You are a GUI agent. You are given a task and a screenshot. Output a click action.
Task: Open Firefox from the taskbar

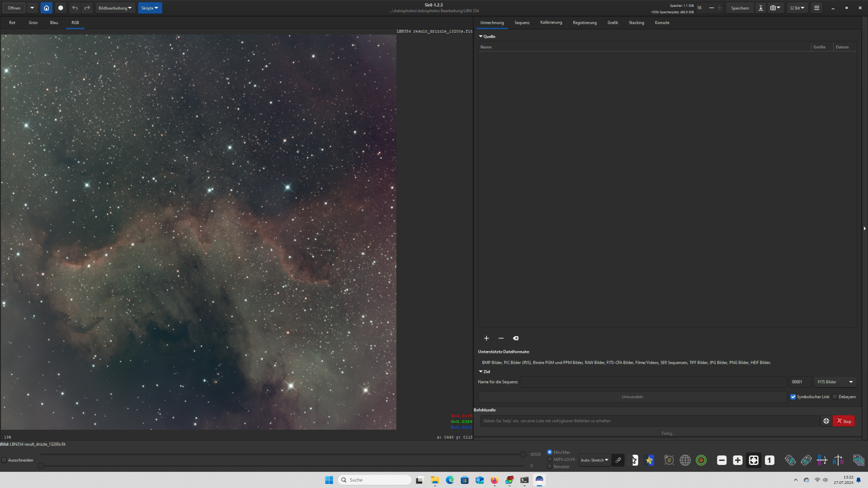pyautogui.click(x=495, y=480)
